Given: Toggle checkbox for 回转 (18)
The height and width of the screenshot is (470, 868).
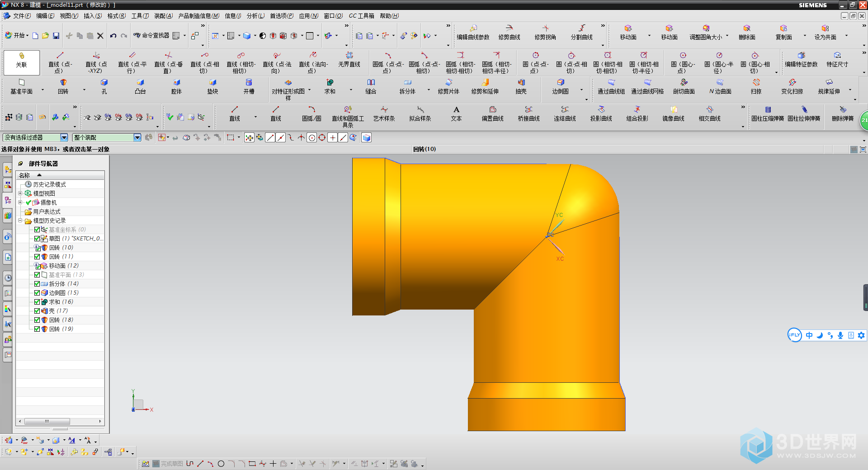Looking at the screenshot, I should pos(37,320).
